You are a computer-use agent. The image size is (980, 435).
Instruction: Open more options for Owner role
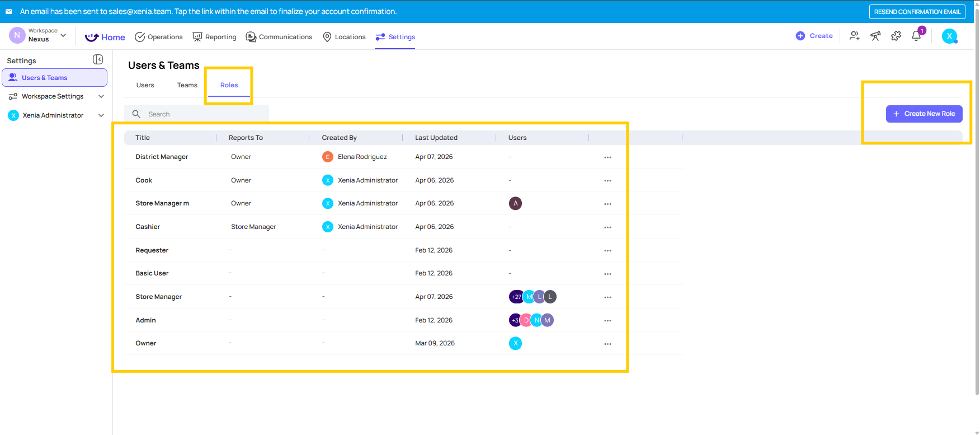click(x=607, y=344)
